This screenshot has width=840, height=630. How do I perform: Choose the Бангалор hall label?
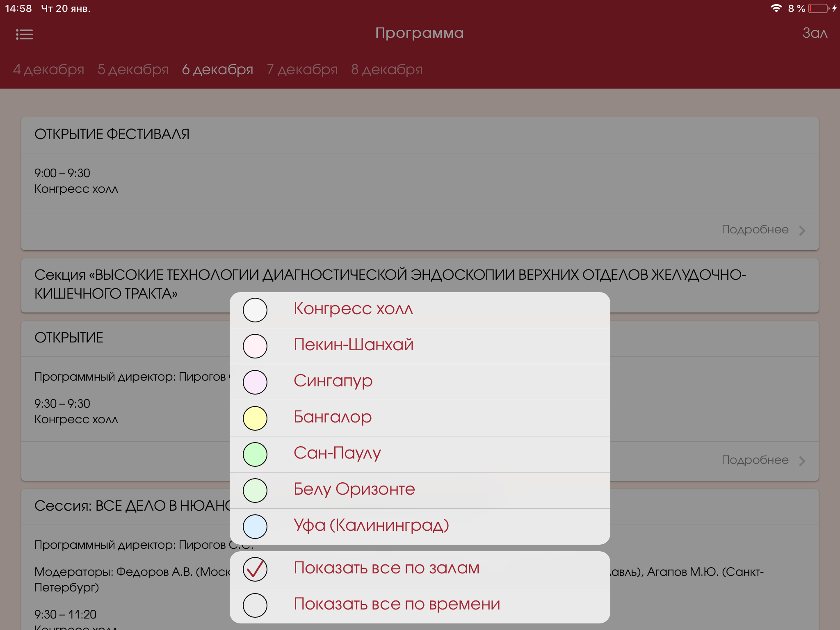[333, 418]
